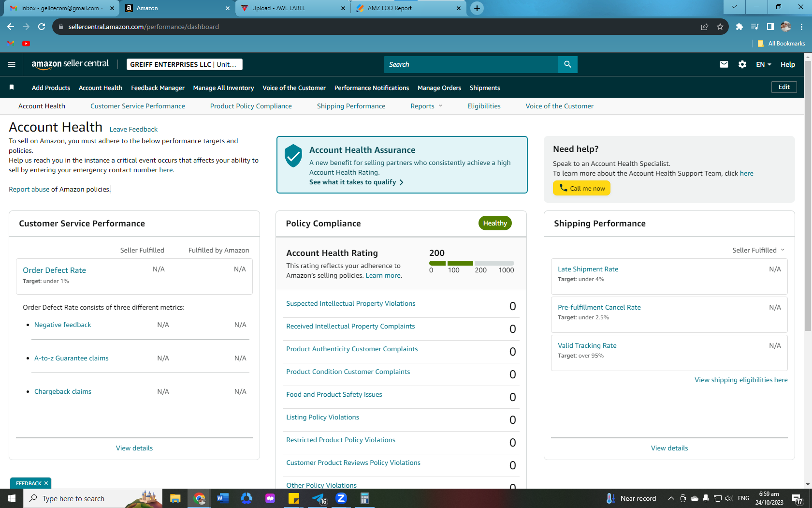Open Chrome three-dot menu

pos(801,27)
